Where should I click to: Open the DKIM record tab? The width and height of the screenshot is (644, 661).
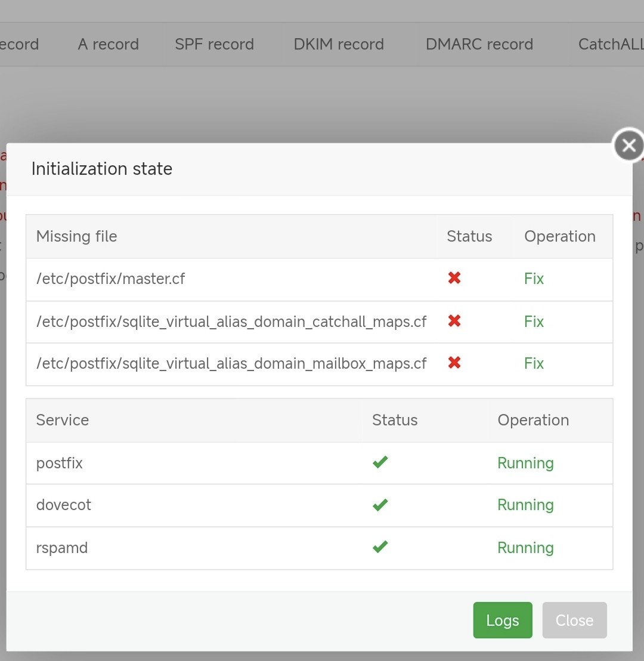(x=338, y=44)
